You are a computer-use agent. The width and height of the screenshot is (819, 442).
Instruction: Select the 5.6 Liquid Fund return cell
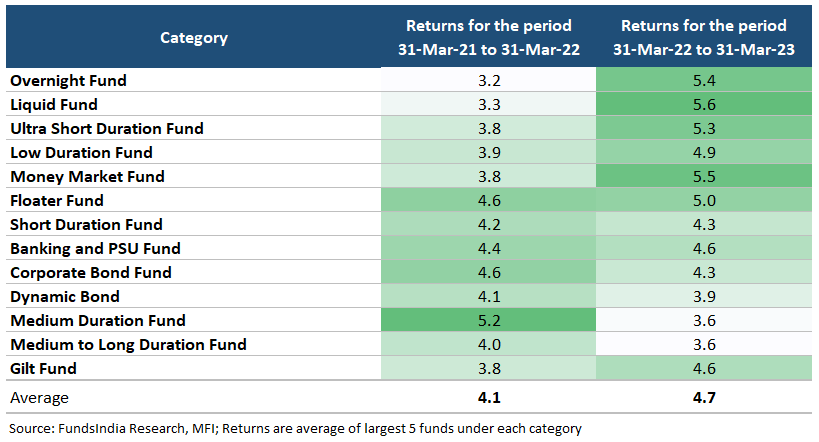(703, 104)
